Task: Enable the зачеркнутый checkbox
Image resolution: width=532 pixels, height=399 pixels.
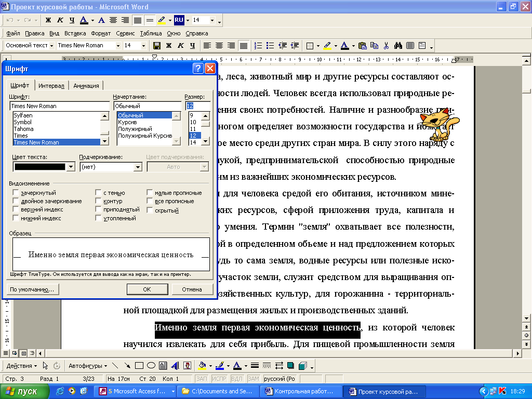Action: [16, 192]
